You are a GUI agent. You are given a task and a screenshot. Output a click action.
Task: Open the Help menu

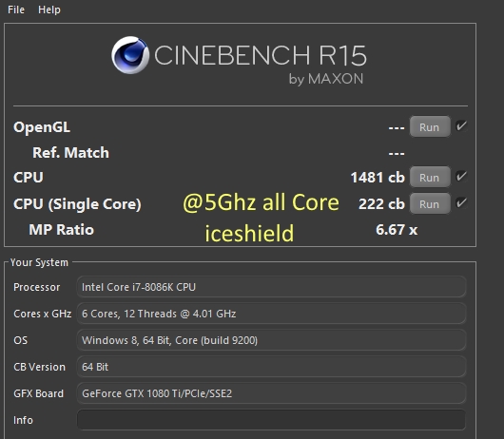[49, 10]
